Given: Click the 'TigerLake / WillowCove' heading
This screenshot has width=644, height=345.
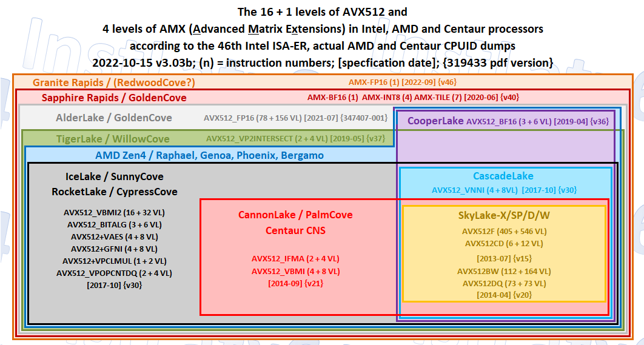Looking at the screenshot, I should coord(114,139).
